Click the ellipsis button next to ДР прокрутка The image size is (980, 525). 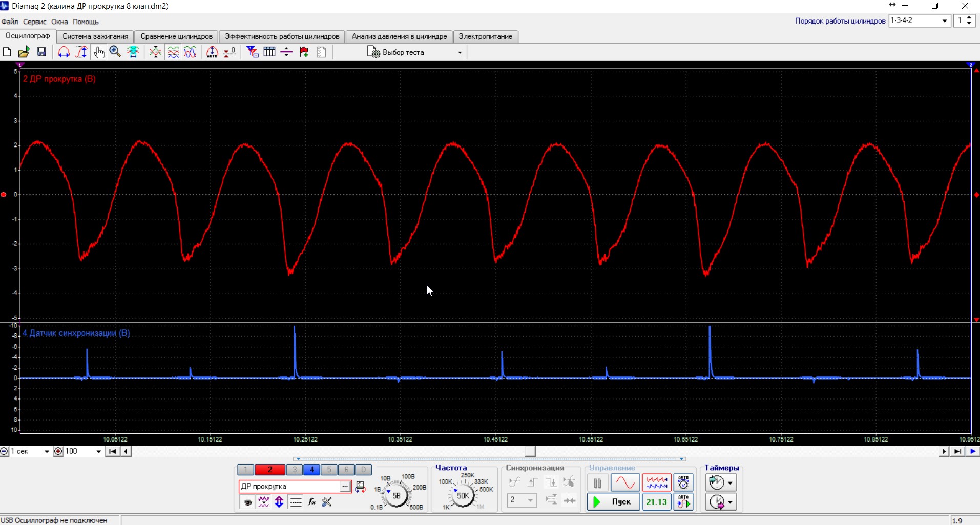coord(345,487)
